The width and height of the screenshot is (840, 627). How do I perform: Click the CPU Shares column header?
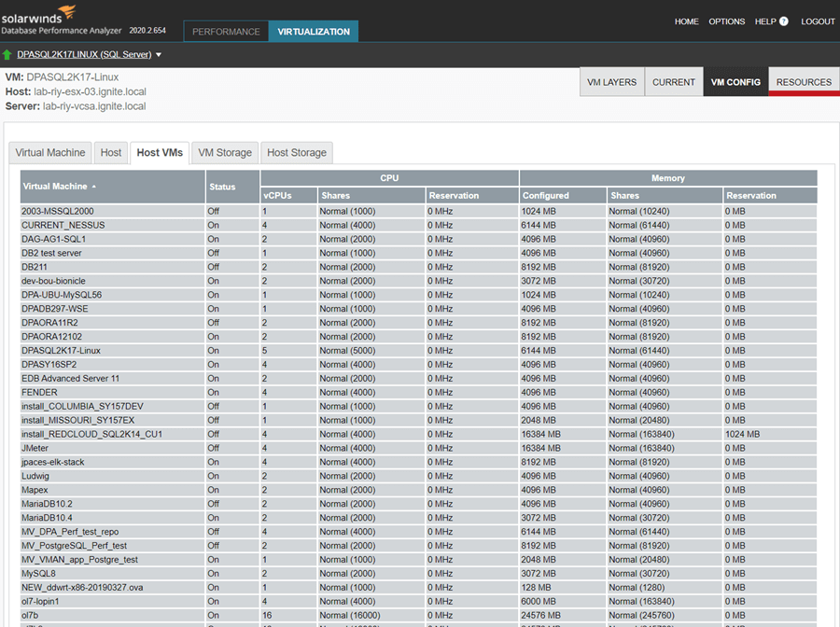pyautogui.click(x=371, y=195)
